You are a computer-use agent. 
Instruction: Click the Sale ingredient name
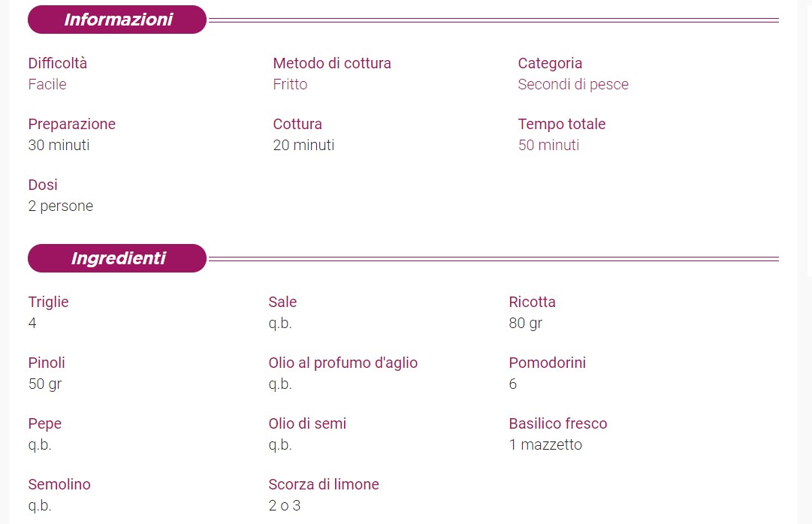pyautogui.click(x=282, y=302)
